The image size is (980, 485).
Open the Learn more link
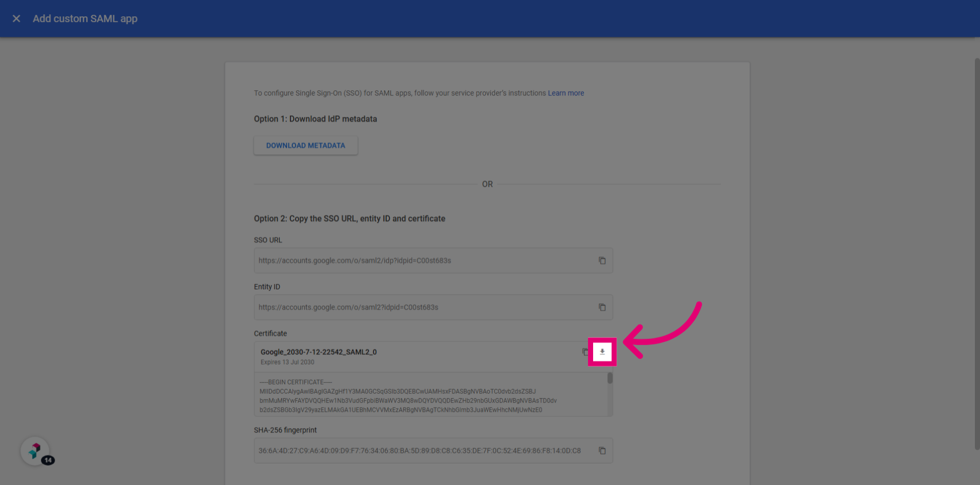566,93
